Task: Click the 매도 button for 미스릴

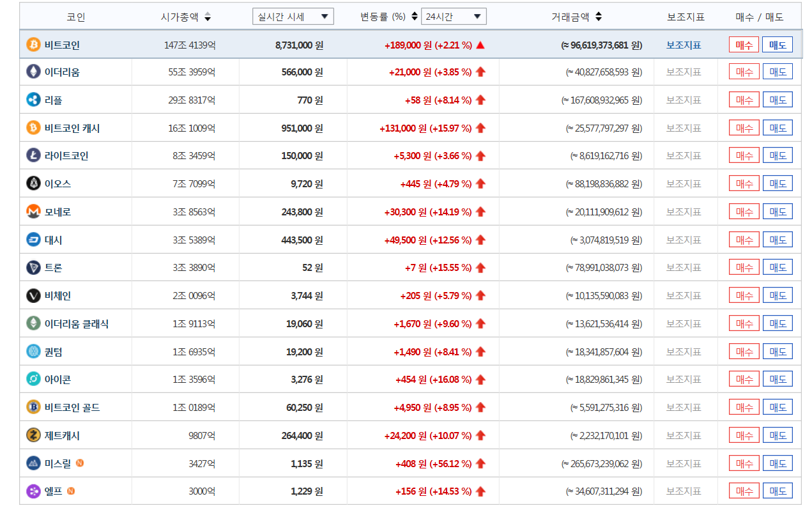Action: (778, 463)
